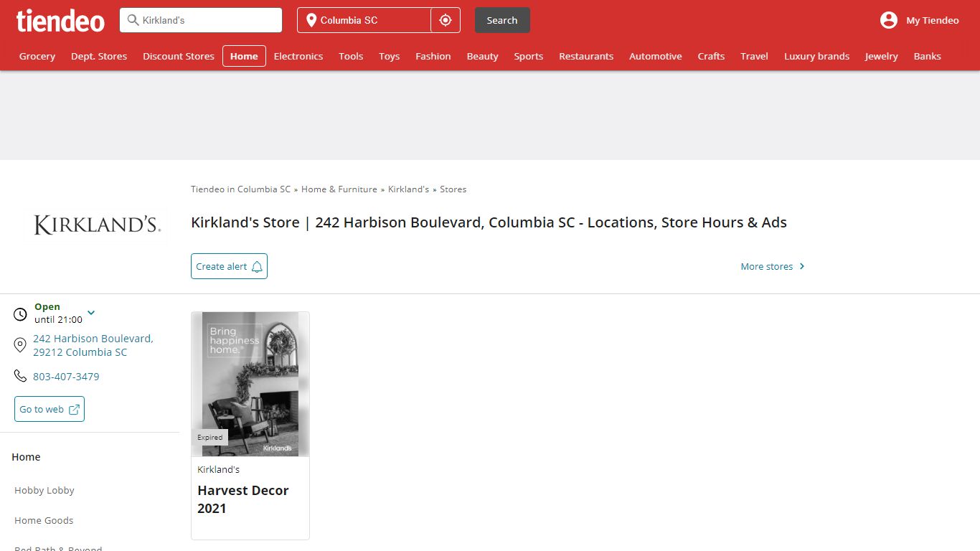Screen dimensions: 980x551
Task: Open the Home & Furniture breadcrumb
Action: [x=339, y=189]
